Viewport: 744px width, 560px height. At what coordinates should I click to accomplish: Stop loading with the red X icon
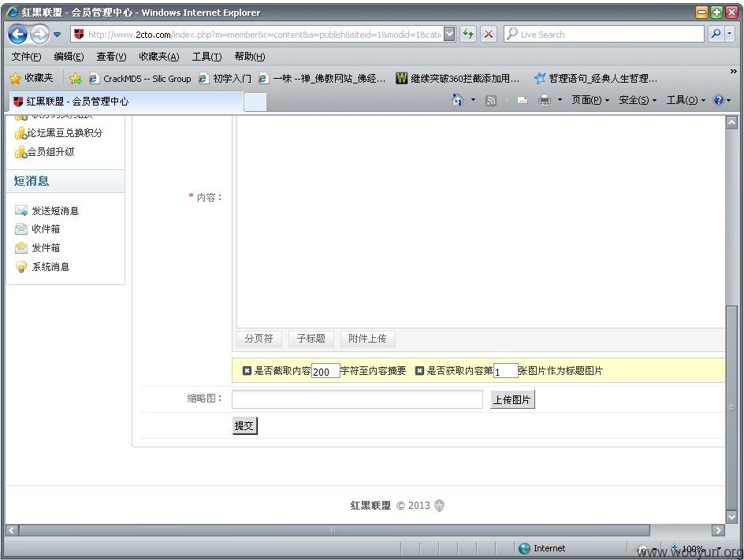[489, 34]
